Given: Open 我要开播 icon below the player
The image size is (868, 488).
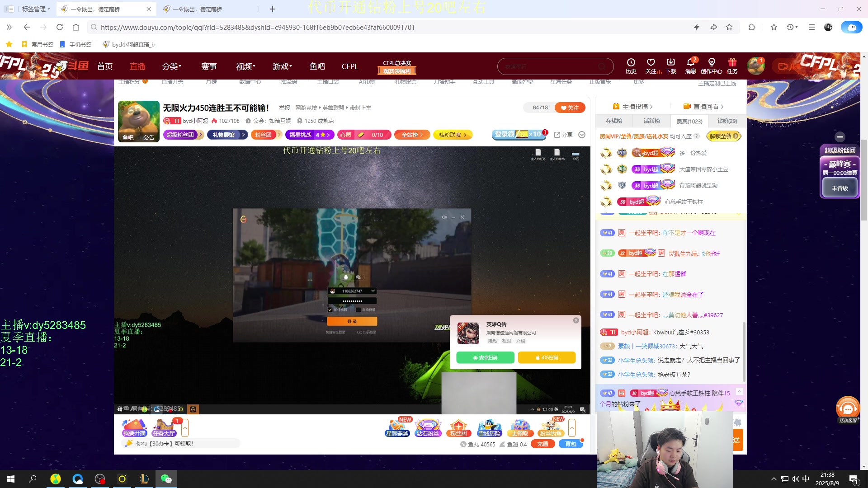Looking at the screenshot, I should [134, 427].
